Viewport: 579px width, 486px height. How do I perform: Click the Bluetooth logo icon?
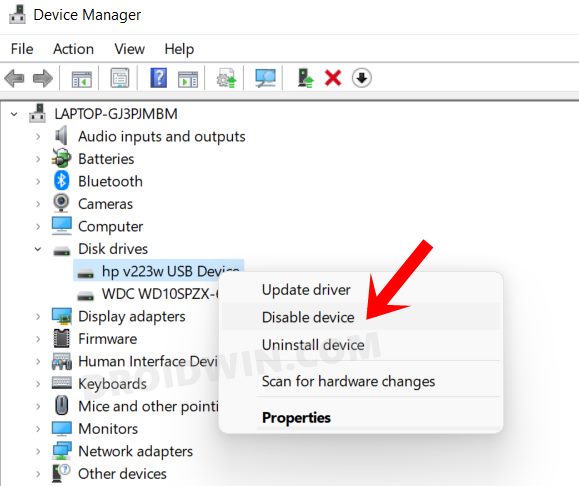click(x=61, y=181)
